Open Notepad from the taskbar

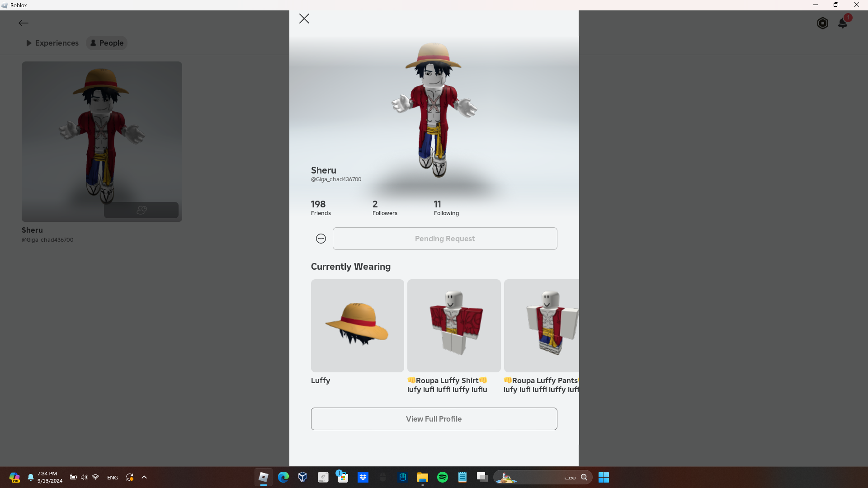462,477
